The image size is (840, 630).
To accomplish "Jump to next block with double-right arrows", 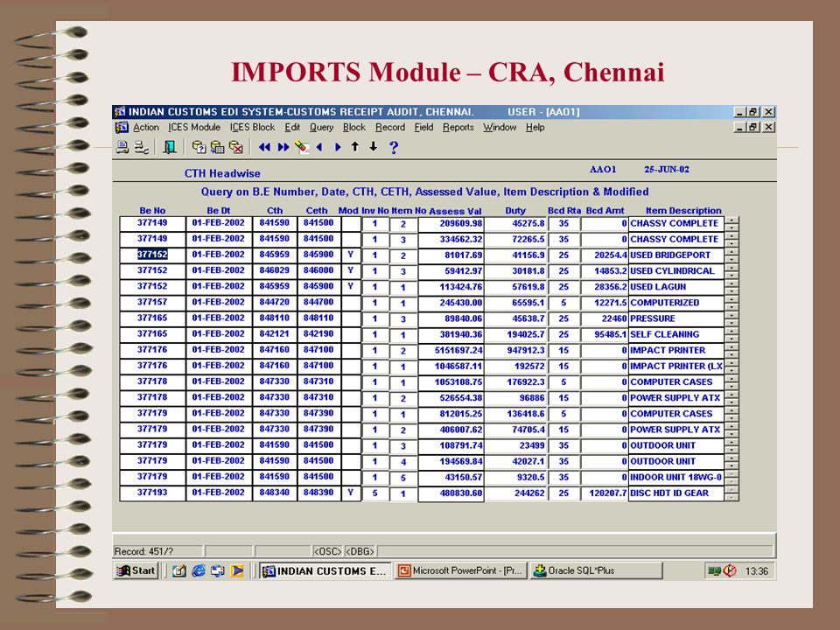I will coord(283,147).
